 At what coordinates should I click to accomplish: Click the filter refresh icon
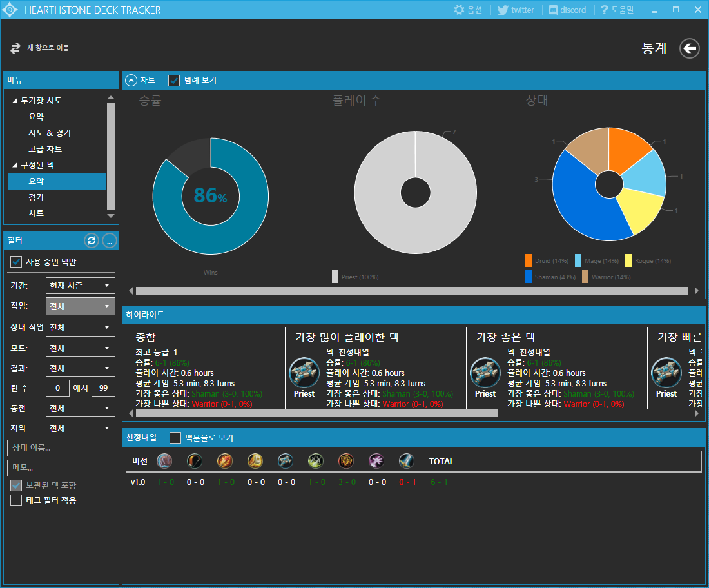[x=92, y=240]
